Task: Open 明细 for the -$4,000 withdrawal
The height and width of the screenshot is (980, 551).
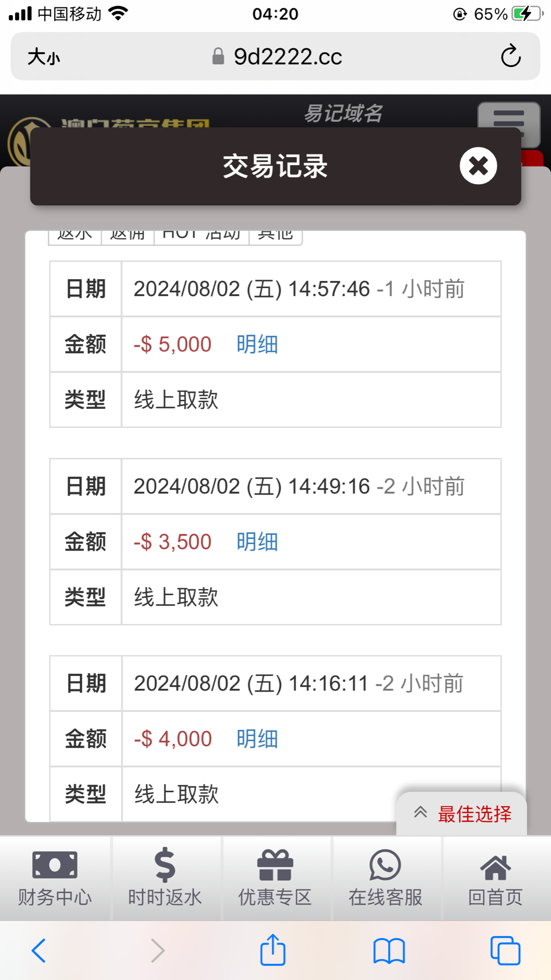Action: [257, 739]
